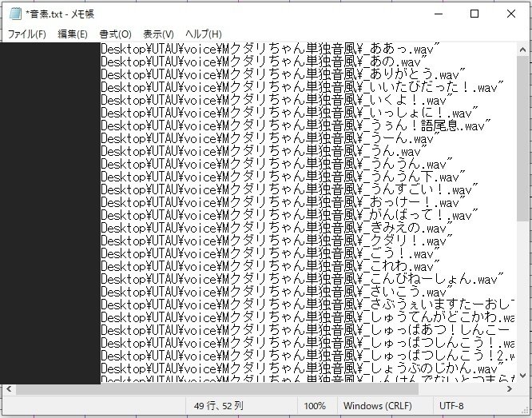Click the line ending with _いいたびだった！.wav
The height and width of the screenshot is (418, 532).
(302, 88)
